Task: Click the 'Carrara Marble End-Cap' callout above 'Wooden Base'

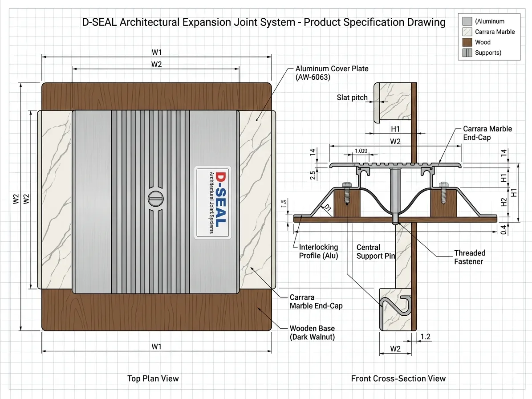Action: tap(316, 301)
